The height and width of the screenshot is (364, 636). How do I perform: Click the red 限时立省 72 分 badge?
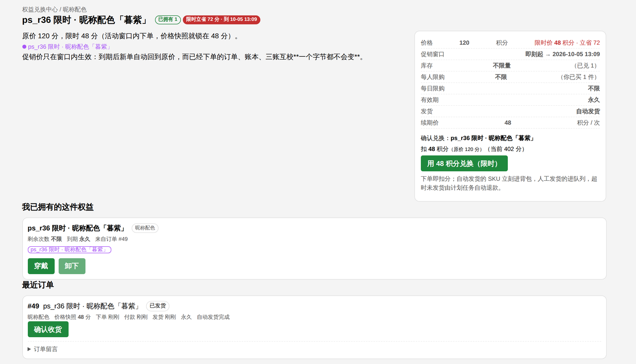click(x=222, y=19)
